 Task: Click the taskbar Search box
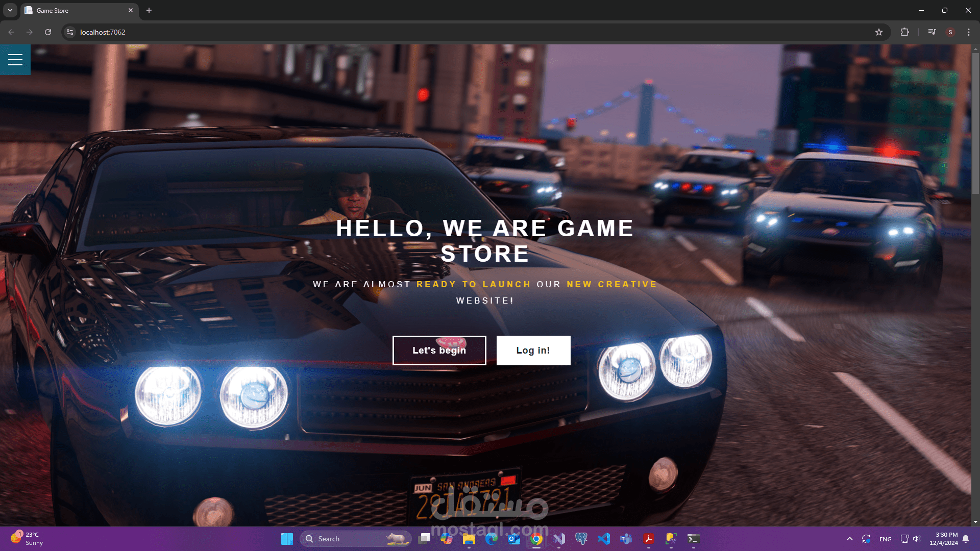pos(355,539)
